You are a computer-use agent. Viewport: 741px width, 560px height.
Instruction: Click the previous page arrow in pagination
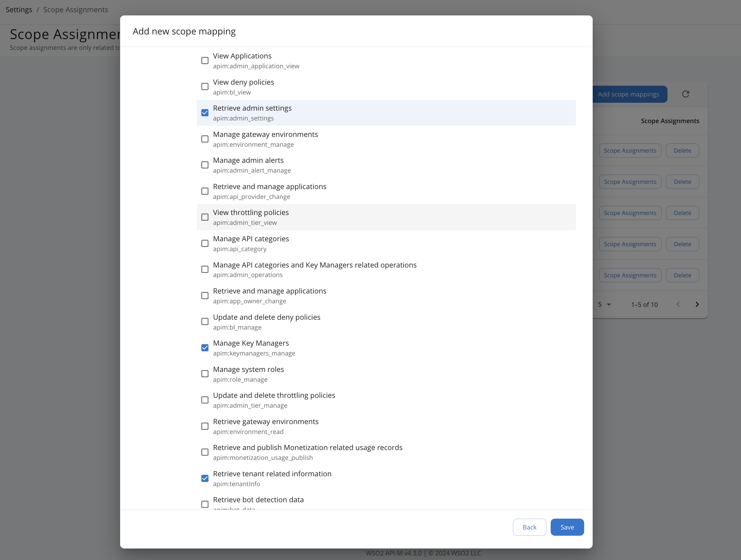point(678,304)
